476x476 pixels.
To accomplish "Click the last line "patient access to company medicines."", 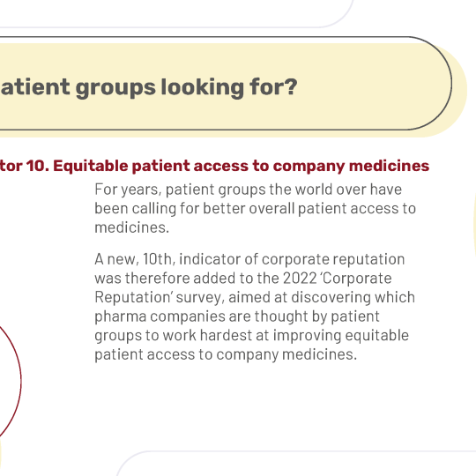I will click(226, 354).
